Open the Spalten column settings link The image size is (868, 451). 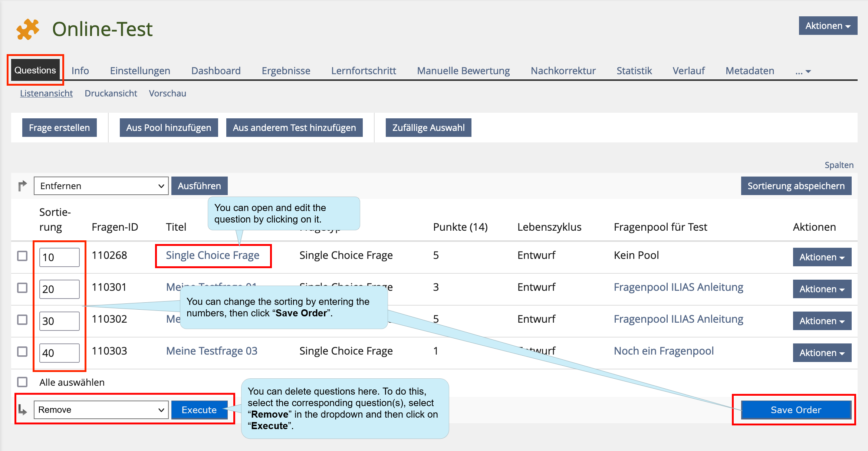pyautogui.click(x=839, y=165)
